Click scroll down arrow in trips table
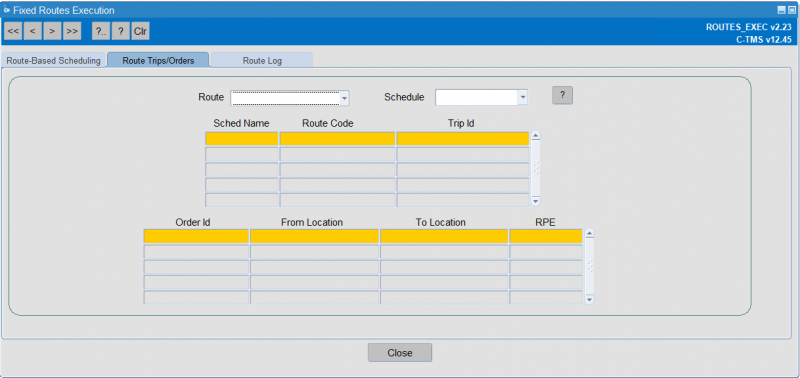The width and height of the screenshot is (800, 378). (x=535, y=201)
